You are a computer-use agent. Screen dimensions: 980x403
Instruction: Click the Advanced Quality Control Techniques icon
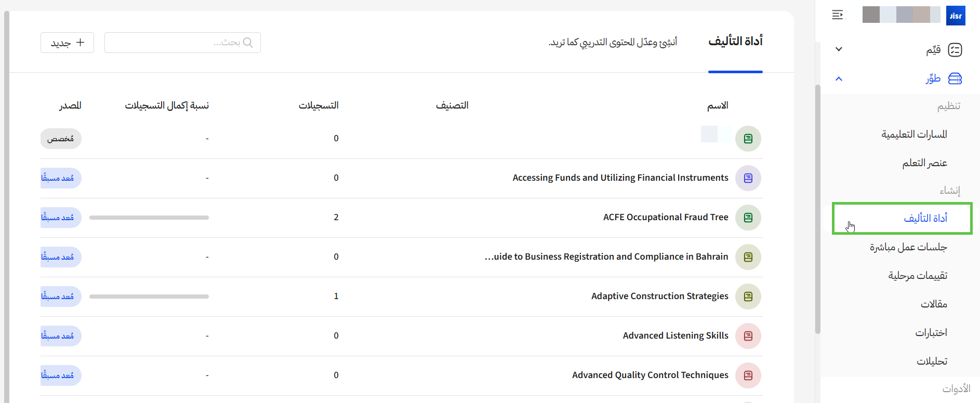point(748,375)
